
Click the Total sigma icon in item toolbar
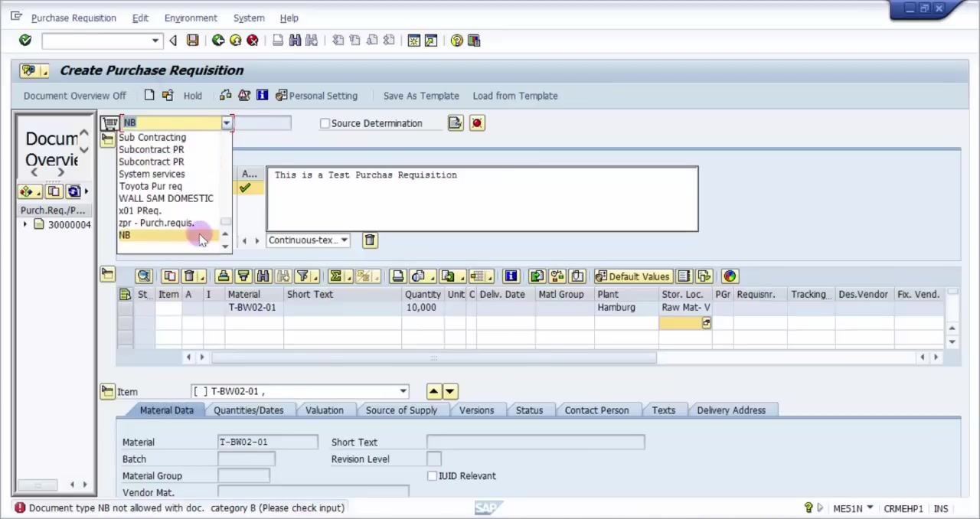338,276
